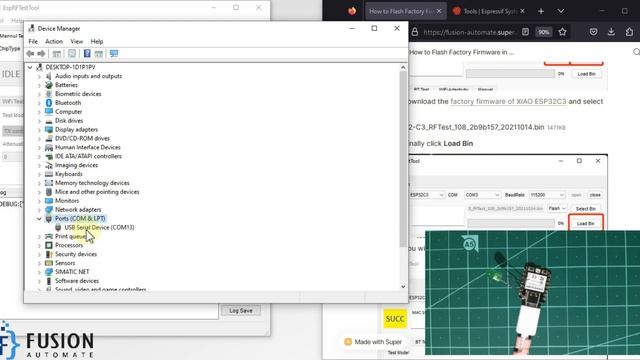Expand the Keyboards node
The width and height of the screenshot is (640, 360).
[x=39, y=174]
